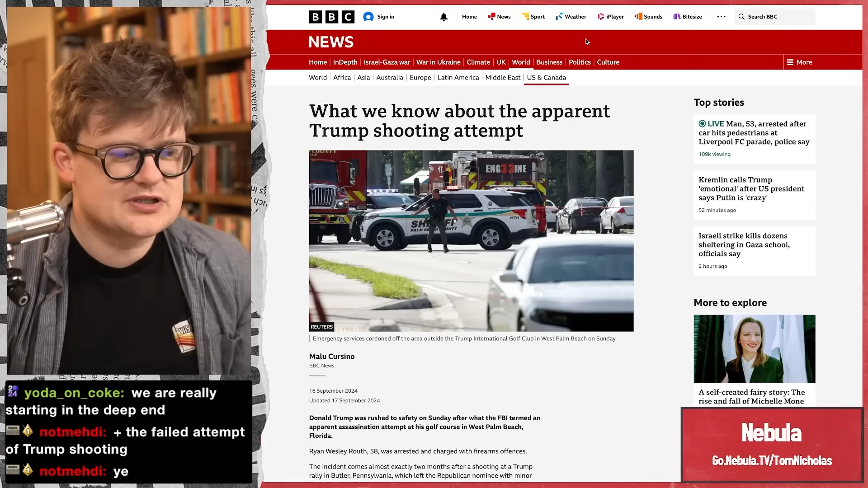This screenshot has width=868, height=488.
Task: Open Bitesize from the top bar
Action: coord(688,17)
